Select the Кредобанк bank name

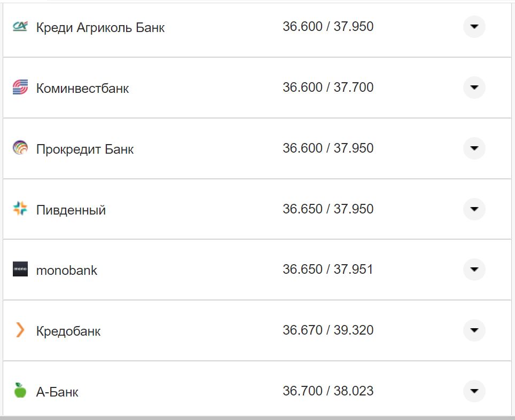point(68,331)
